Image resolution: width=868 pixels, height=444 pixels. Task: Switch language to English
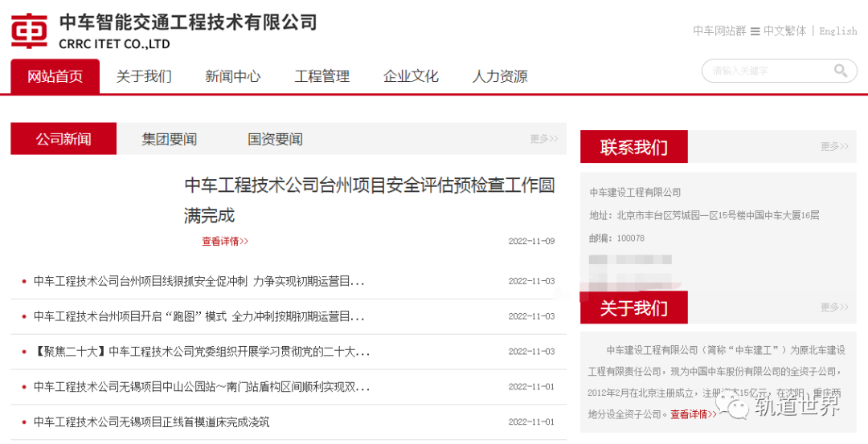click(x=838, y=31)
